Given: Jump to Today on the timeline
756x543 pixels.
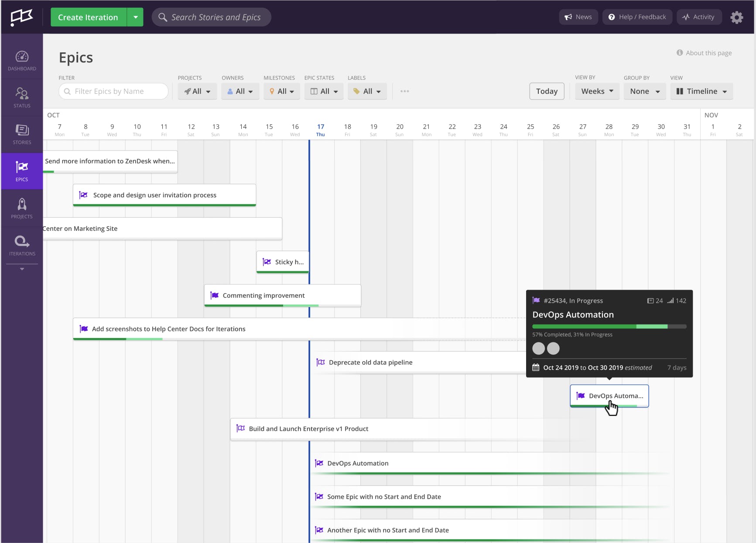Looking at the screenshot, I should click(547, 91).
